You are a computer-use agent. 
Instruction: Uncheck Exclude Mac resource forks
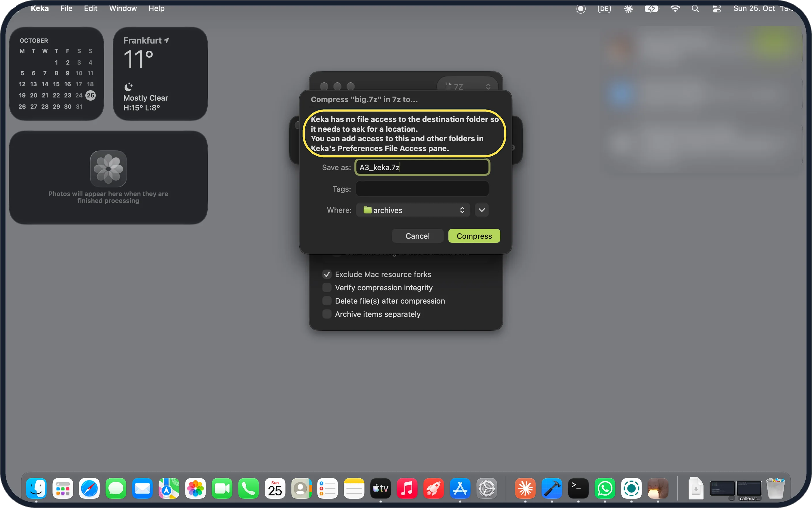(x=327, y=274)
